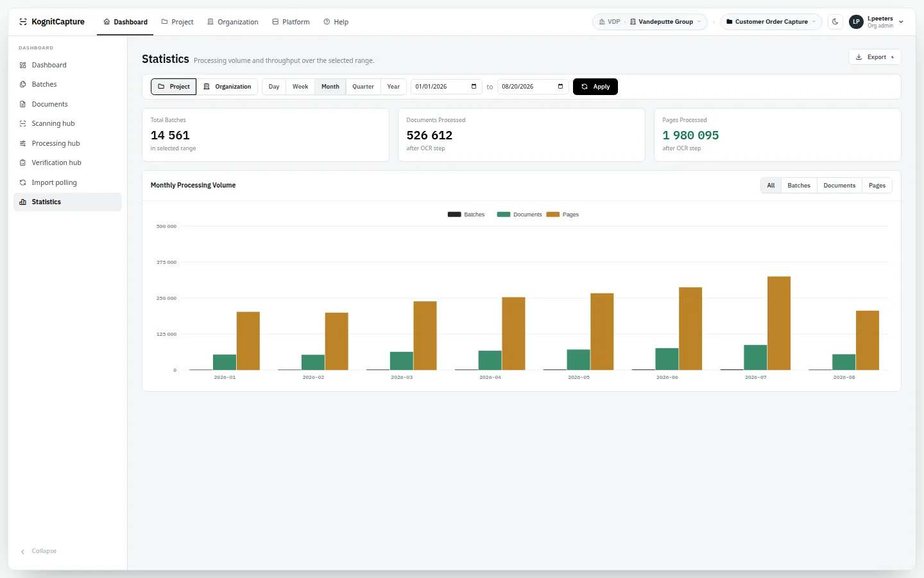Open Batches in the sidebar
924x578 pixels.
(x=67, y=84)
